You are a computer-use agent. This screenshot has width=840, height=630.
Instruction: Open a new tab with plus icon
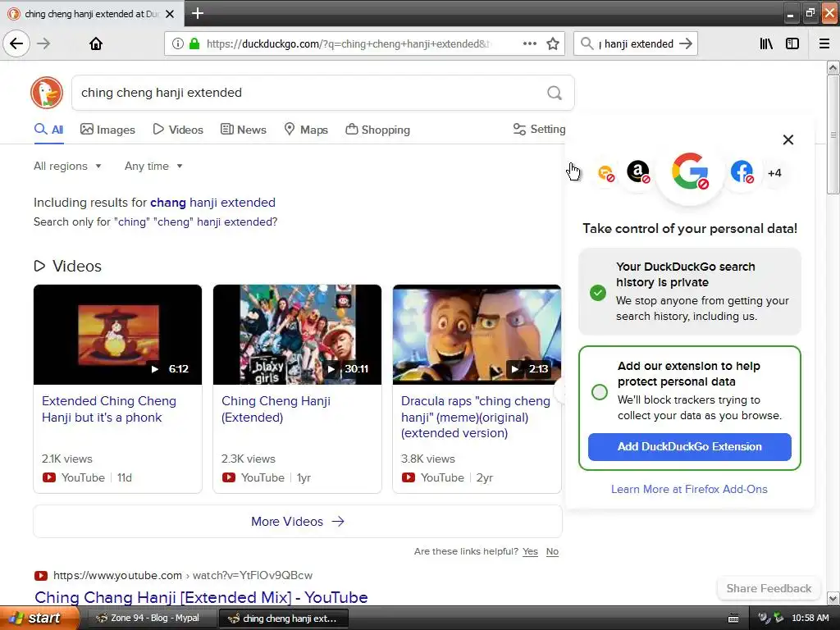click(198, 13)
